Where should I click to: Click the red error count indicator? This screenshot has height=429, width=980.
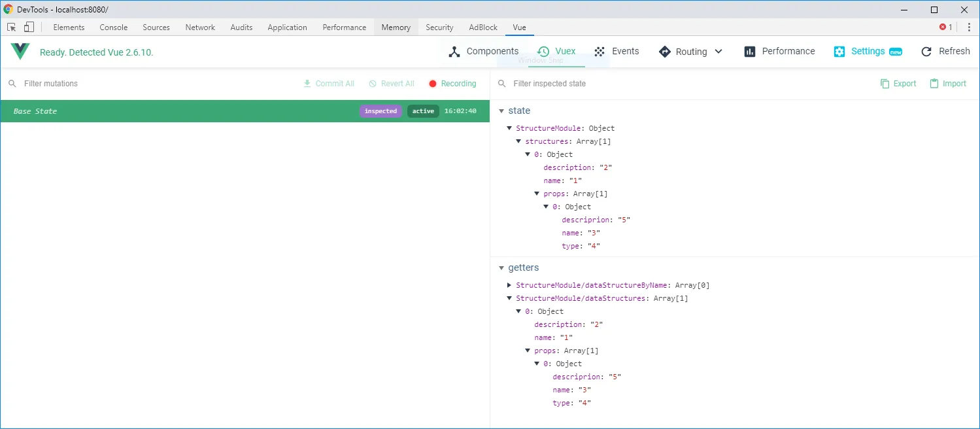pyautogui.click(x=946, y=27)
